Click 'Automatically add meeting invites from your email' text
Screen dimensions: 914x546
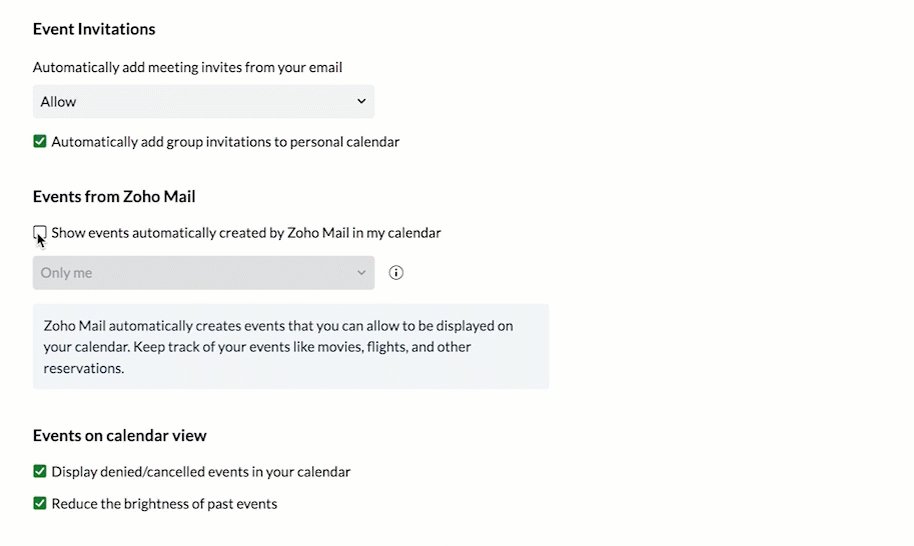(x=187, y=68)
